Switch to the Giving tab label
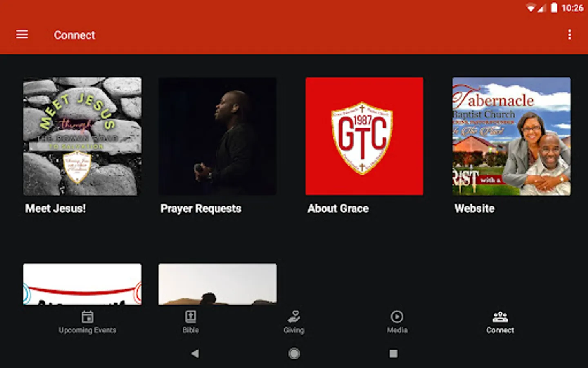Image resolution: width=588 pixels, height=368 pixels. [294, 330]
